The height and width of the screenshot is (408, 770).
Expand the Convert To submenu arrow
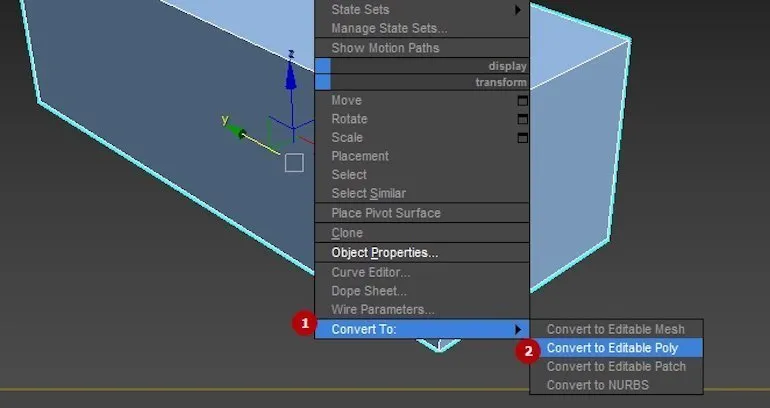click(x=518, y=329)
